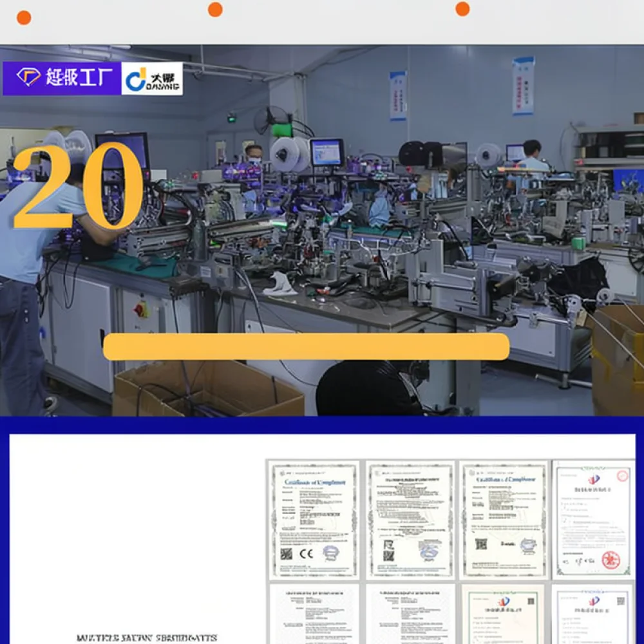Viewport: 644px width, 644px height.
Task: Click the caption text below the white panel
Action: [147, 638]
